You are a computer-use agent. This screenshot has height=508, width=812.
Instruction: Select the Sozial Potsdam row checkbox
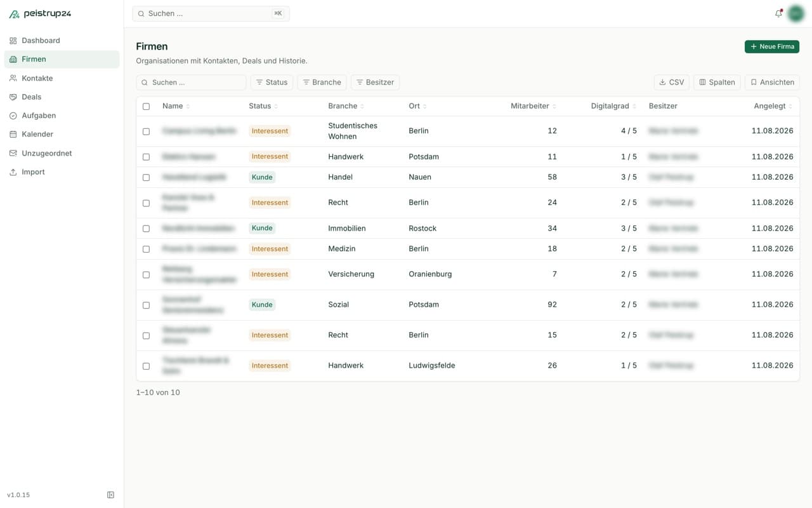coord(146,305)
